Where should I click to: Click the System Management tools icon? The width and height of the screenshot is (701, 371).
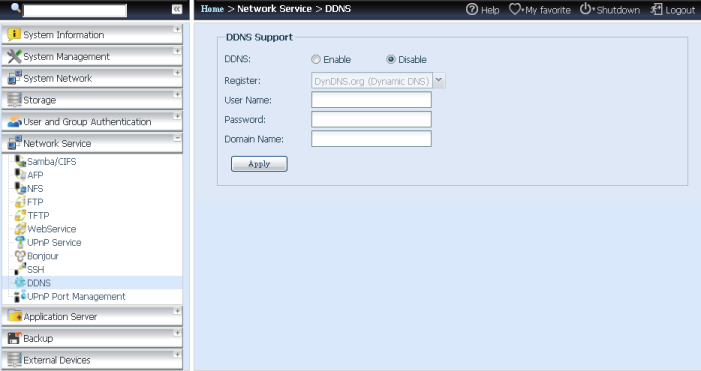click(14, 56)
